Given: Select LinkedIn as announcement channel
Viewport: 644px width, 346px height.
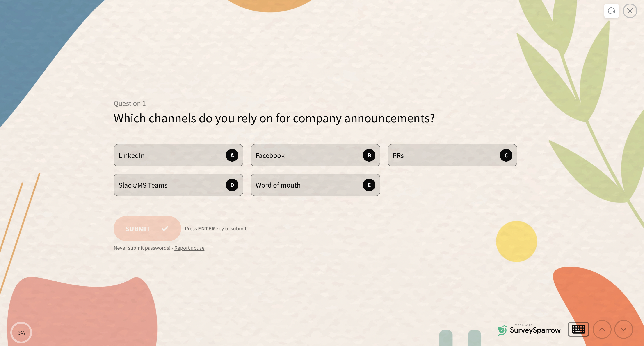Looking at the screenshot, I should pos(178,155).
